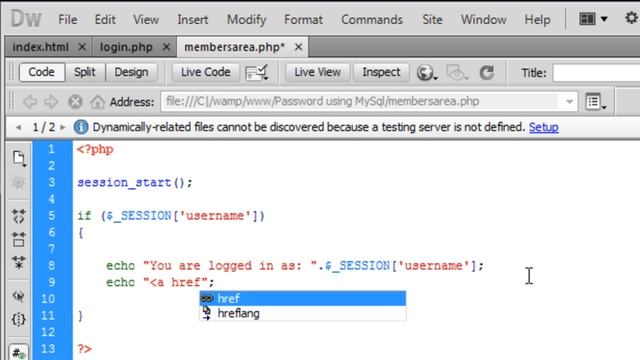Open the Commands menu
The height and width of the screenshot is (360, 640).
(x=372, y=19)
